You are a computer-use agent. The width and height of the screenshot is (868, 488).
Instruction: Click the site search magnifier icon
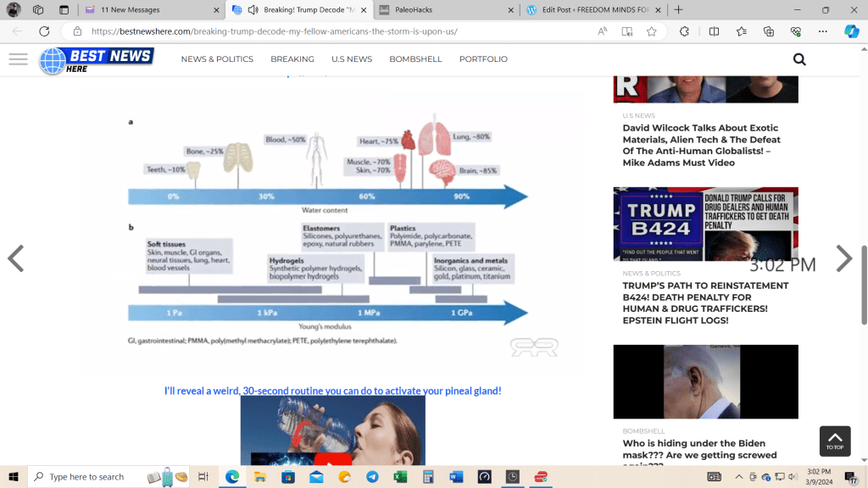coord(799,59)
